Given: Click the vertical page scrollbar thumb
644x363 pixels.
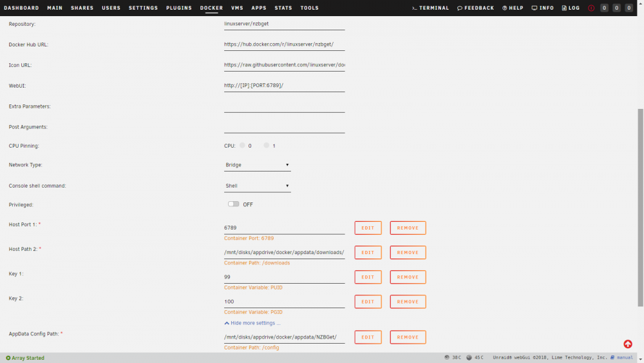Looking at the screenshot, I should [640, 208].
